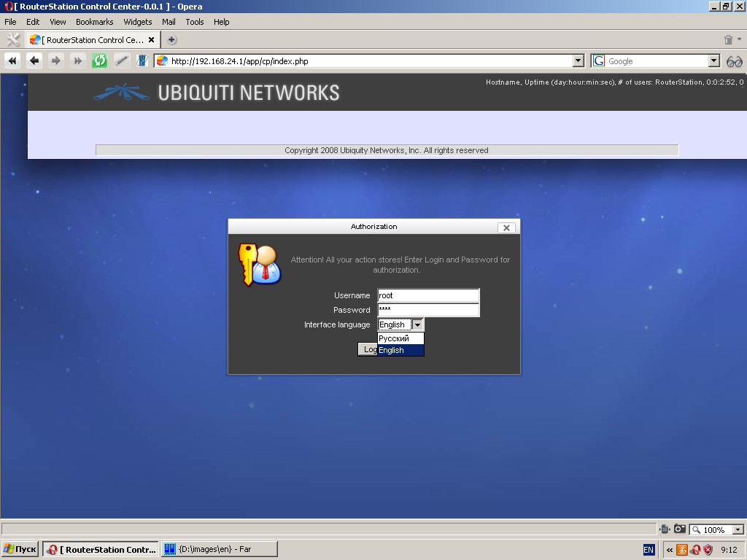Screen dimensions: 747x560
Task: Open the closed tabs trash icon
Action: (x=728, y=40)
